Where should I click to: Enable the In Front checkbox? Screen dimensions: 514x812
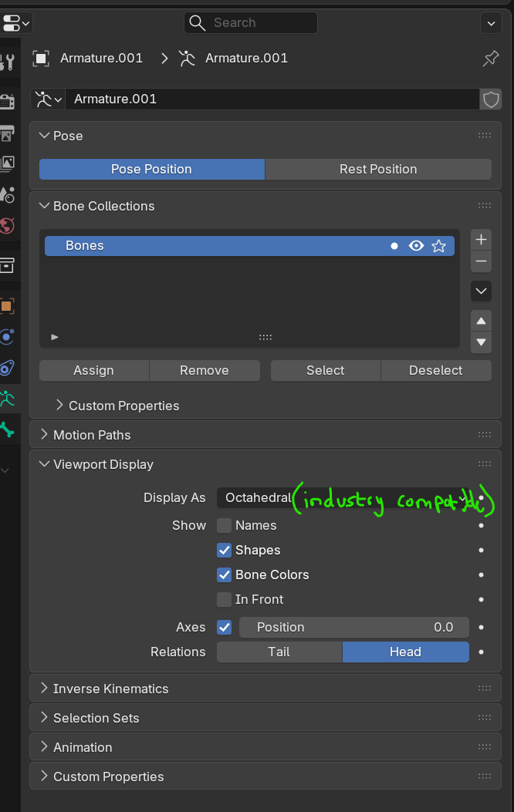coord(224,600)
